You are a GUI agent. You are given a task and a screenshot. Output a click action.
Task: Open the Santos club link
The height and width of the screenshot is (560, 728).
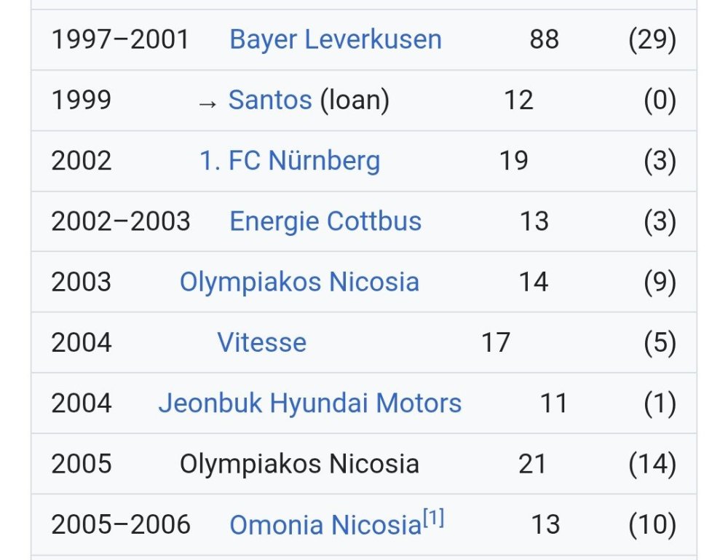[x=270, y=100]
